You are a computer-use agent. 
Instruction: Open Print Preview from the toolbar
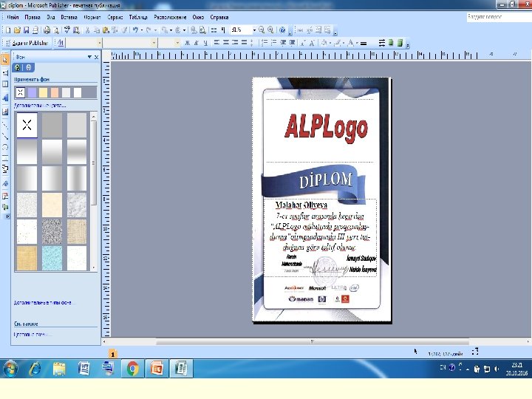pyautogui.click(x=56, y=30)
